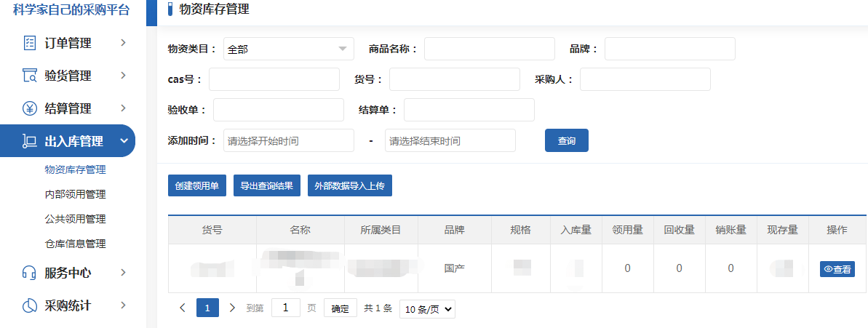
Task: Click the 验货管理 inspection icon
Action: pos(29,76)
